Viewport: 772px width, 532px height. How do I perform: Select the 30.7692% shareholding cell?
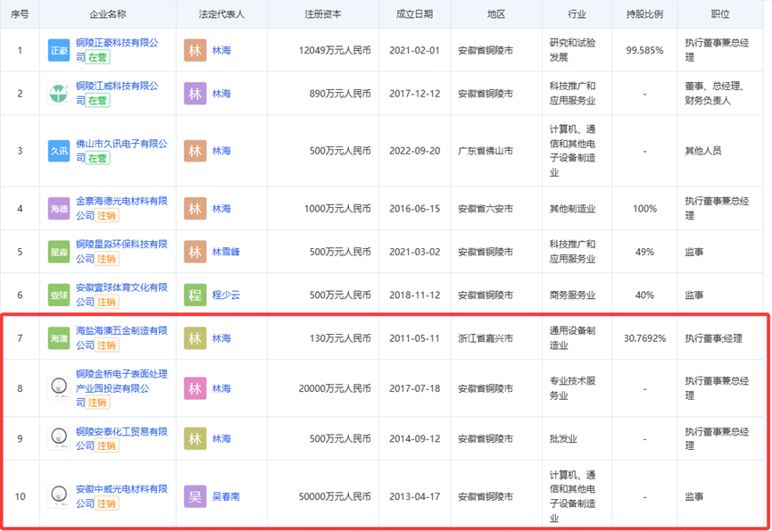644,338
